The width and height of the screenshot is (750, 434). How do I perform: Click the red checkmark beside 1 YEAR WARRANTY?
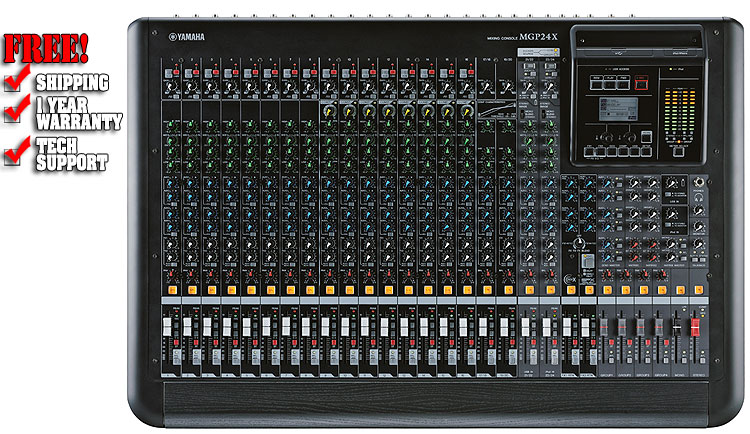18,108
